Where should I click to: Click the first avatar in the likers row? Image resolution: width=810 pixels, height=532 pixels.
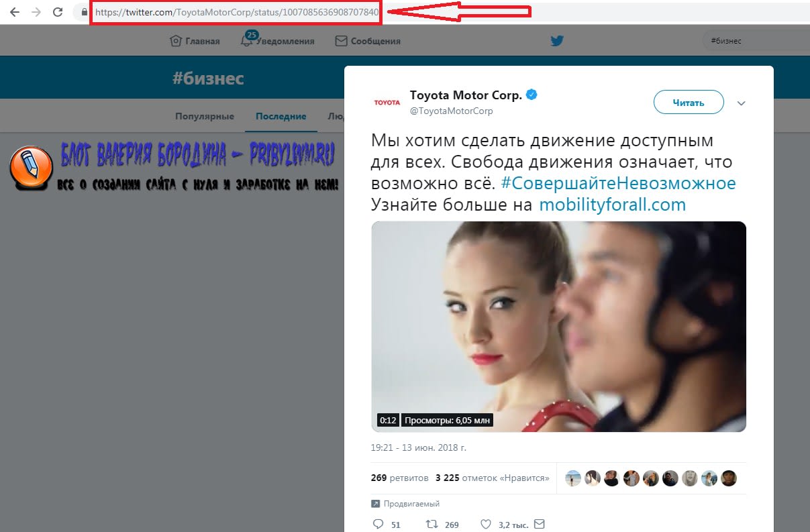(573, 478)
